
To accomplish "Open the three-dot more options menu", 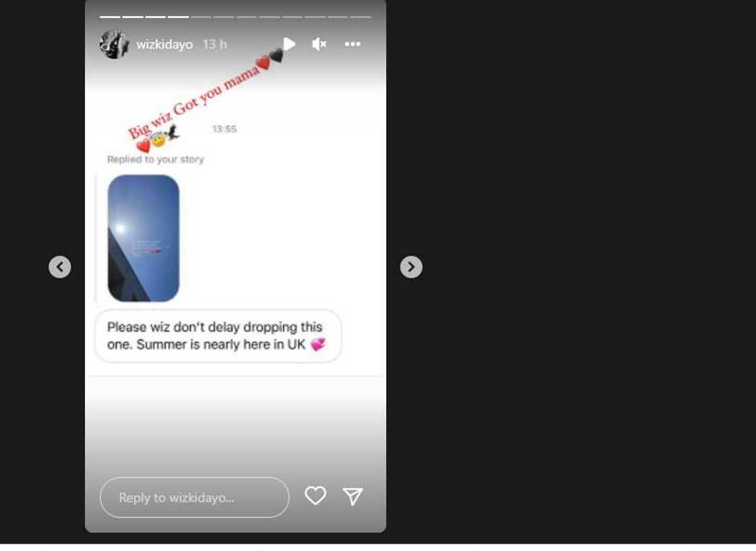I will click(352, 44).
